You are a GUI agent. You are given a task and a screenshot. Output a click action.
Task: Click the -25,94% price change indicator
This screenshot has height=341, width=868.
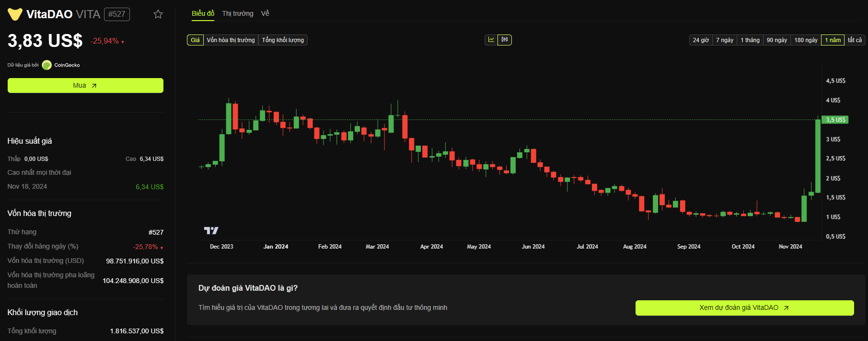pos(107,41)
